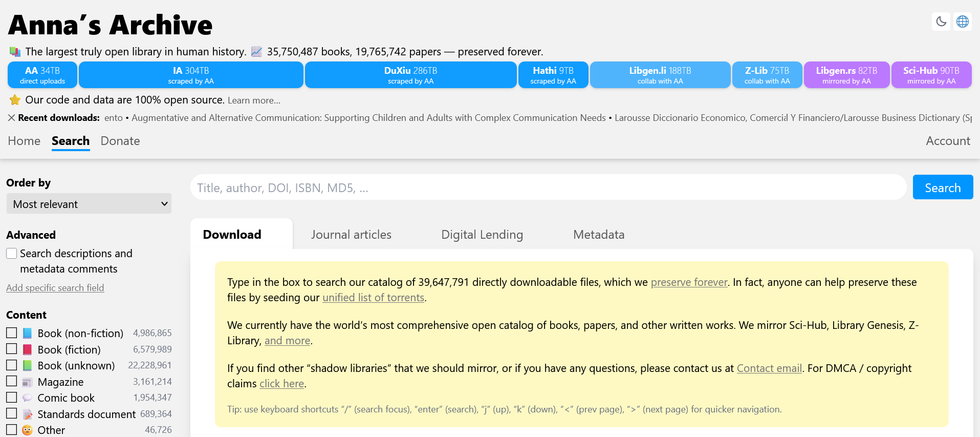Viewport: 980px width, 437px height.
Task: Click the Libgen.li 188TB source bar
Action: pyautogui.click(x=660, y=75)
